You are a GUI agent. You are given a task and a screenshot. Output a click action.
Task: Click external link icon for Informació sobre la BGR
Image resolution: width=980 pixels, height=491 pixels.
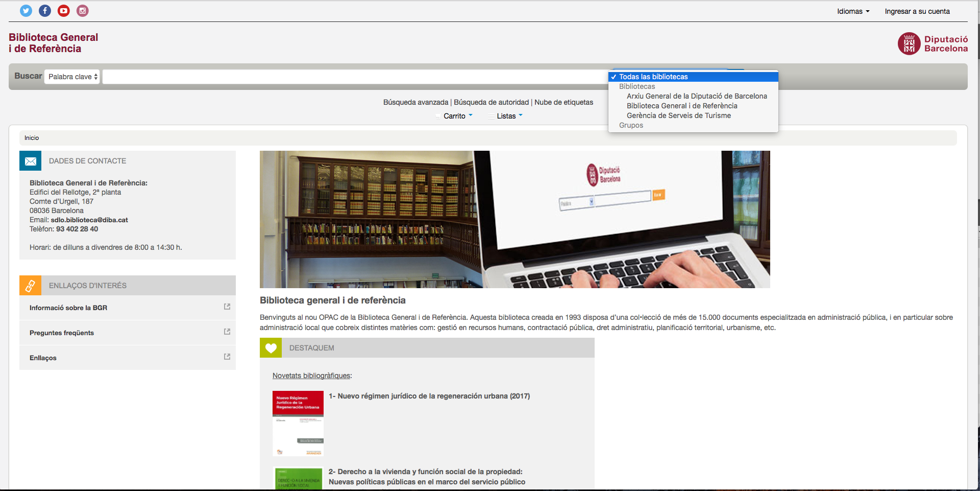[227, 307]
